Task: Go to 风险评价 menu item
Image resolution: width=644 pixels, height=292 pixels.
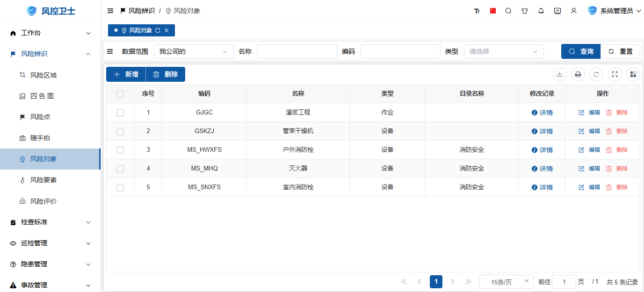Action: (x=43, y=201)
